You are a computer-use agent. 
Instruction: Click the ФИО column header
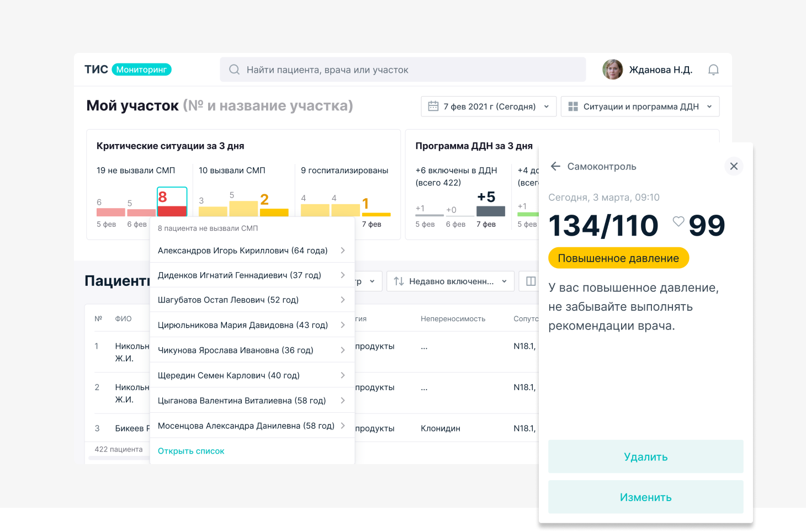point(123,319)
